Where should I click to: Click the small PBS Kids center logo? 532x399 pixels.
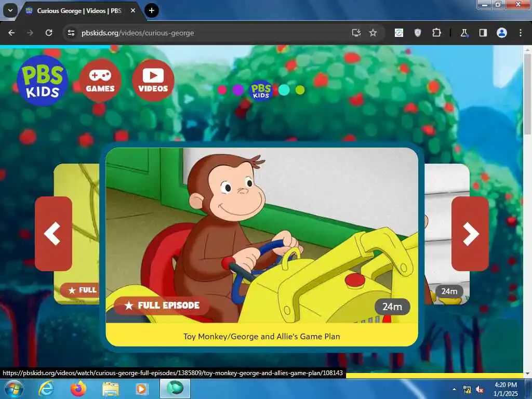[x=261, y=90]
